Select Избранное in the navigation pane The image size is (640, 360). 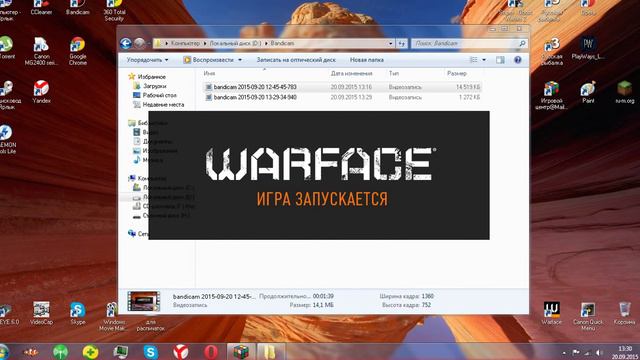coord(151,77)
